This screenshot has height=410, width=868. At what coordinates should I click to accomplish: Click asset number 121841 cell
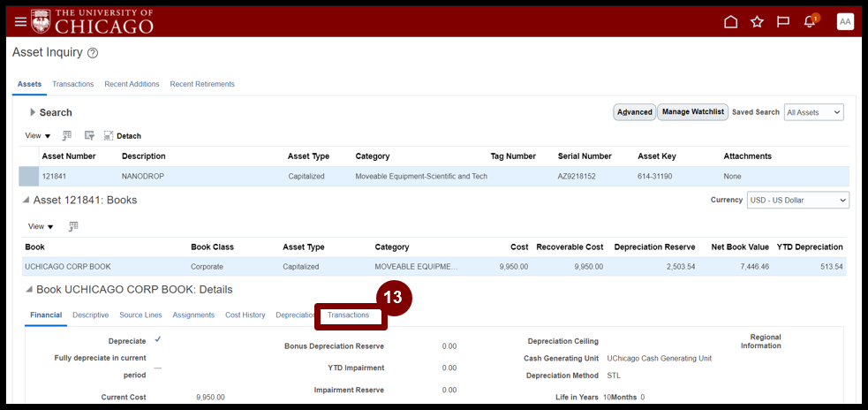coord(53,176)
